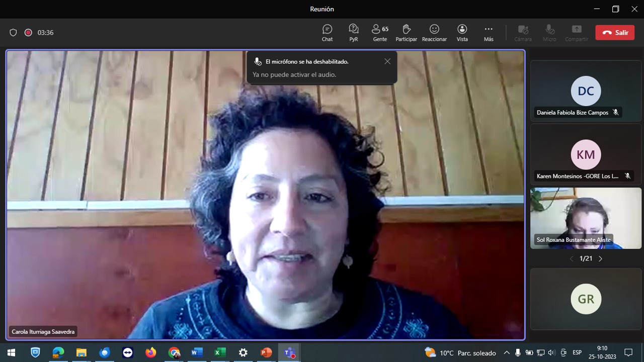This screenshot has width=644, height=362.
Task: Click the main speaker video feed
Action: (265, 195)
